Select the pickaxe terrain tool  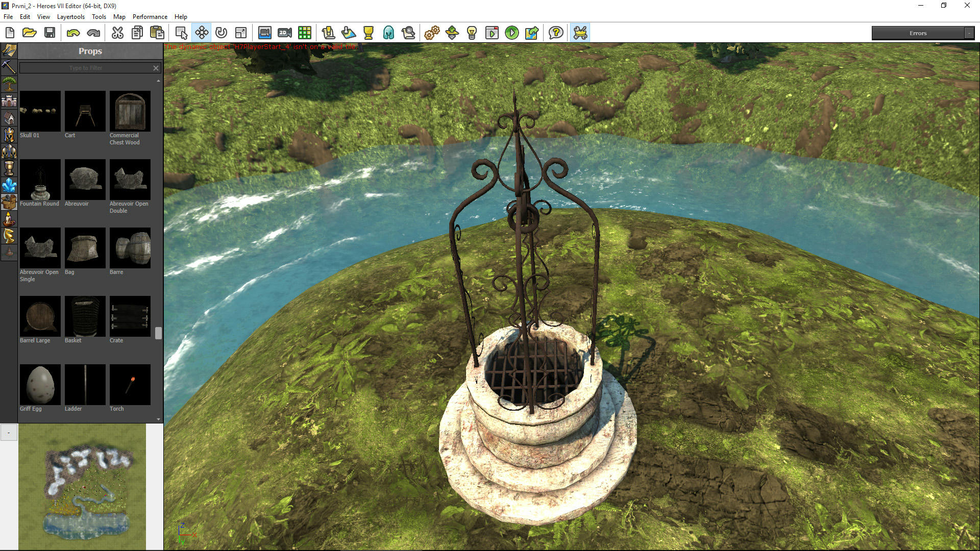click(9, 67)
